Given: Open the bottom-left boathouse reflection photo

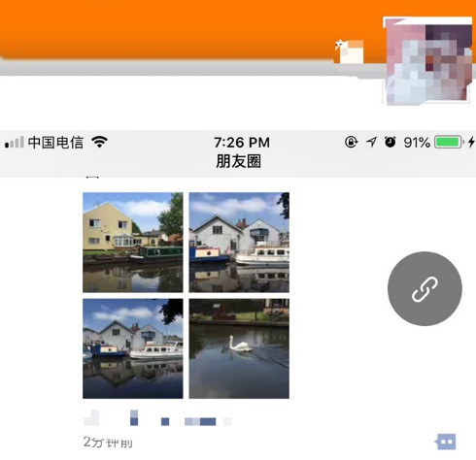Looking at the screenshot, I should point(133,348).
